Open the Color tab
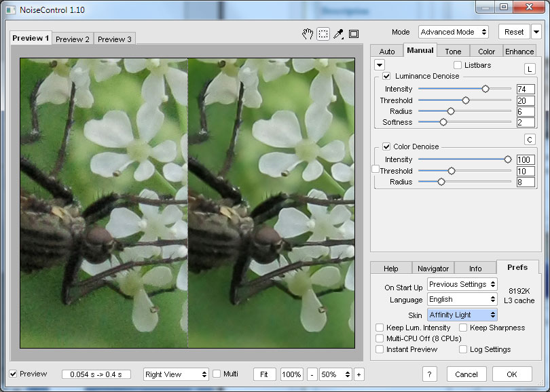Image resolution: width=550 pixels, height=392 pixels. point(486,51)
